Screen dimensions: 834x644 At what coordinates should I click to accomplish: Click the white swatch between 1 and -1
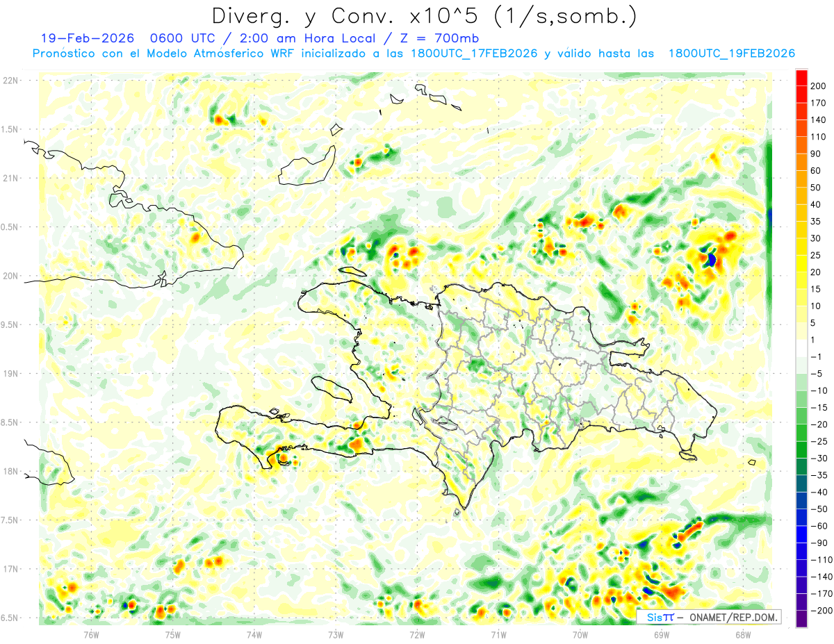tap(801, 348)
